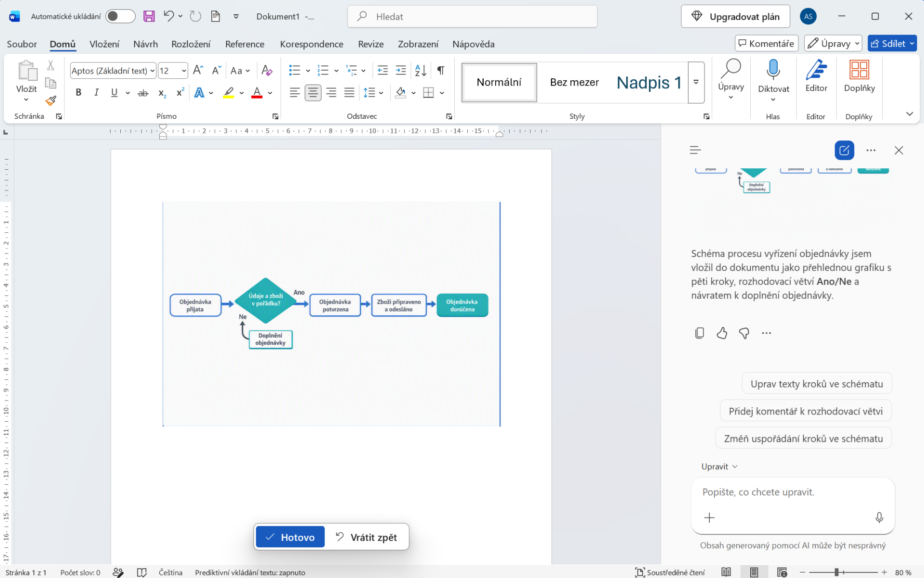Sort paragraphs with the A-Z icon

pos(421,71)
